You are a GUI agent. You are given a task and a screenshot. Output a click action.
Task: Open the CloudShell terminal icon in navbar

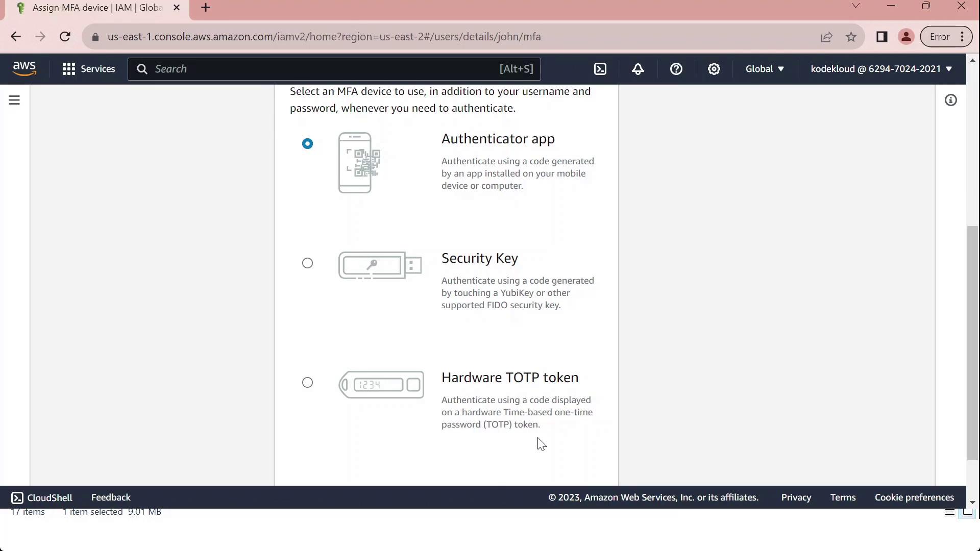coord(600,69)
